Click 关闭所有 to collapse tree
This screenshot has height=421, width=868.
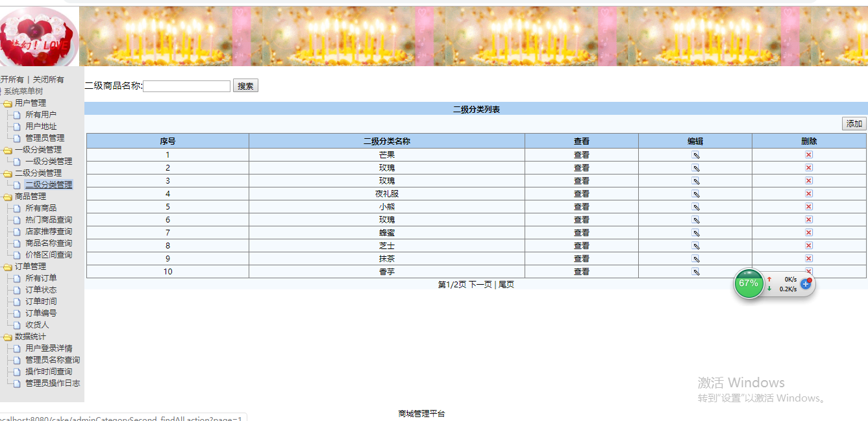49,80
